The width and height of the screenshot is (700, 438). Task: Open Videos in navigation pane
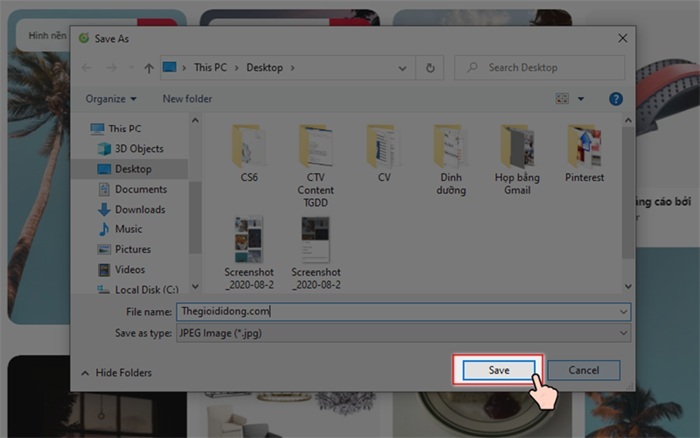121,270
